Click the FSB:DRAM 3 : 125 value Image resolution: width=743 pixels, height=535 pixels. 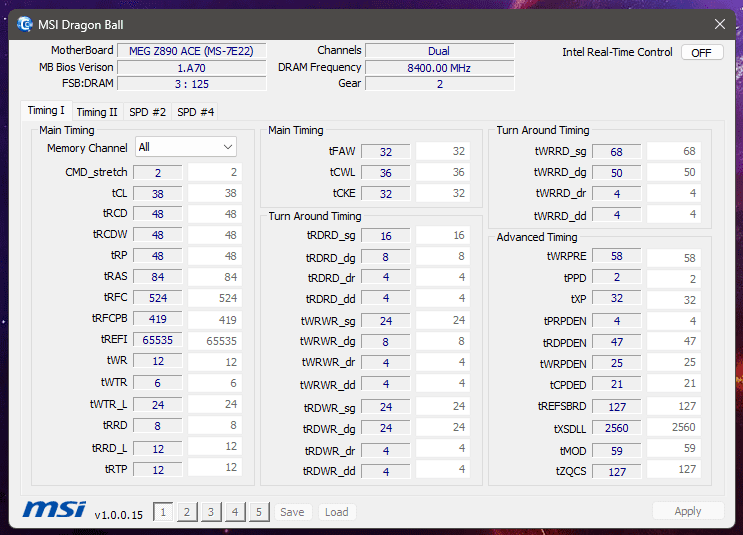[x=191, y=84]
